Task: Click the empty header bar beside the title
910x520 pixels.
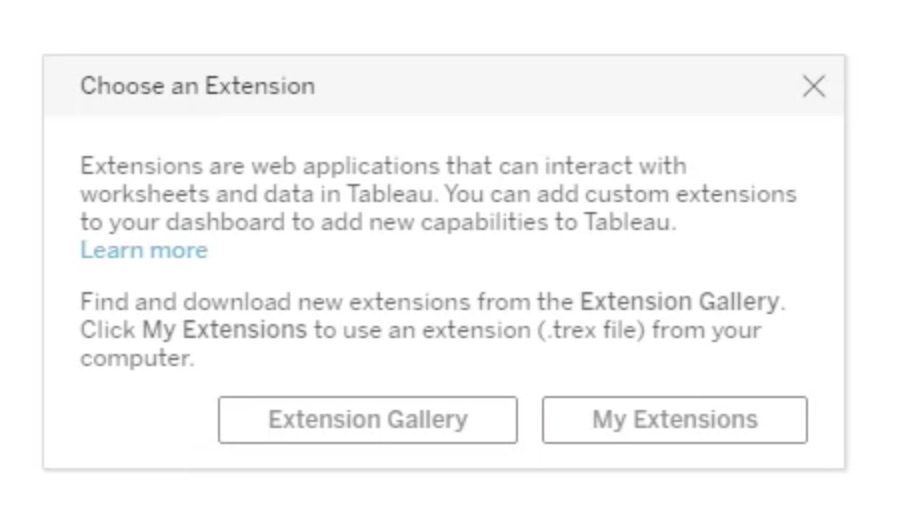Action: 550,86
